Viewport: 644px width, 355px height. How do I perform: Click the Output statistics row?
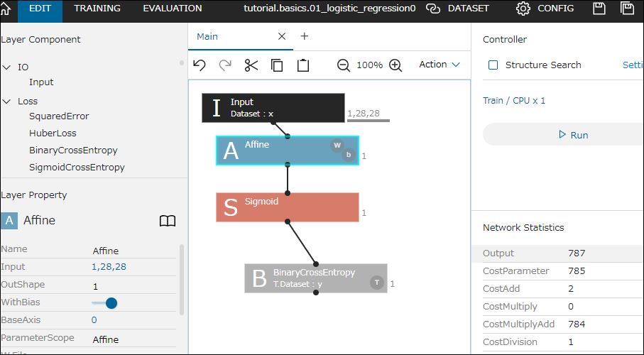tap(558, 253)
